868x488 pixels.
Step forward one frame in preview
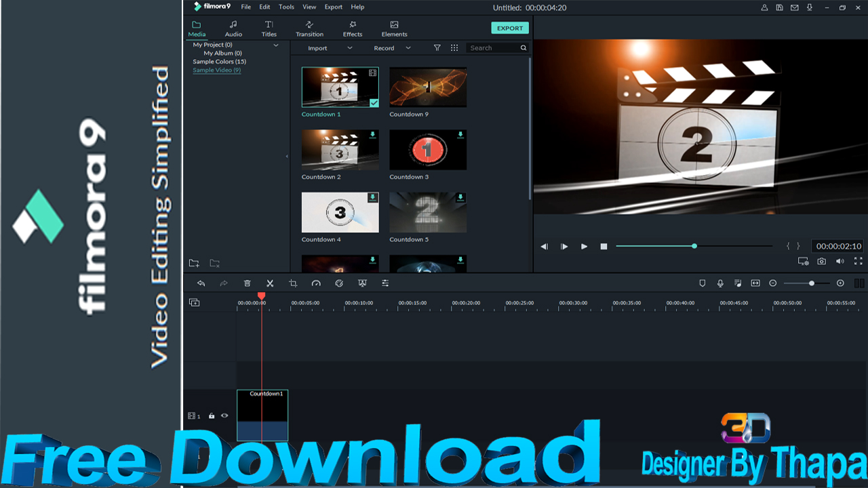[x=564, y=247]
